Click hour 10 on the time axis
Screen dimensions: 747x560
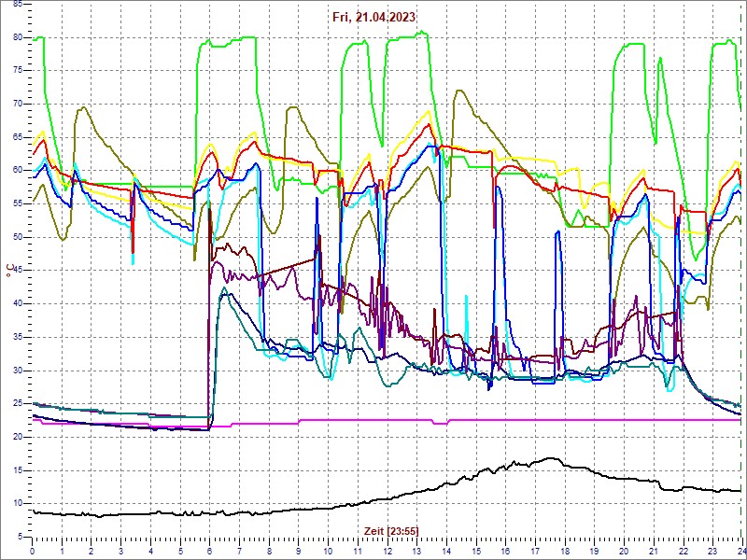click(x=328, y=551)
